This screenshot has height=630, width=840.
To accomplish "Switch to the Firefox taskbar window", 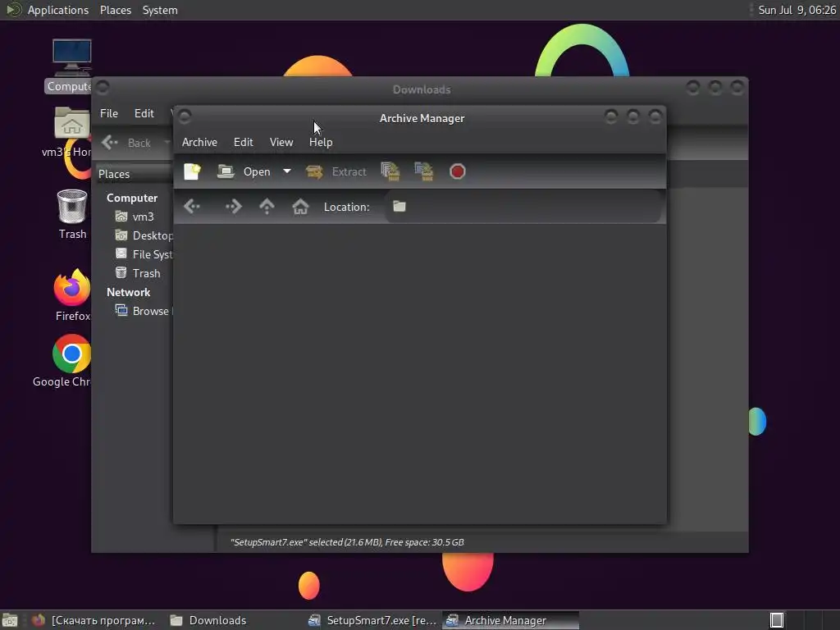I will pos(95,620).
